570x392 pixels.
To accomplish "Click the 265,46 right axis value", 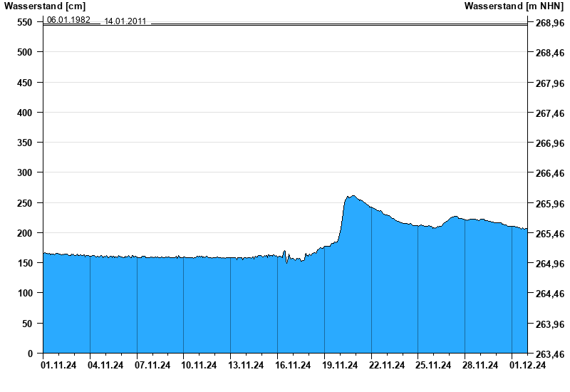I will pos(549,234).
